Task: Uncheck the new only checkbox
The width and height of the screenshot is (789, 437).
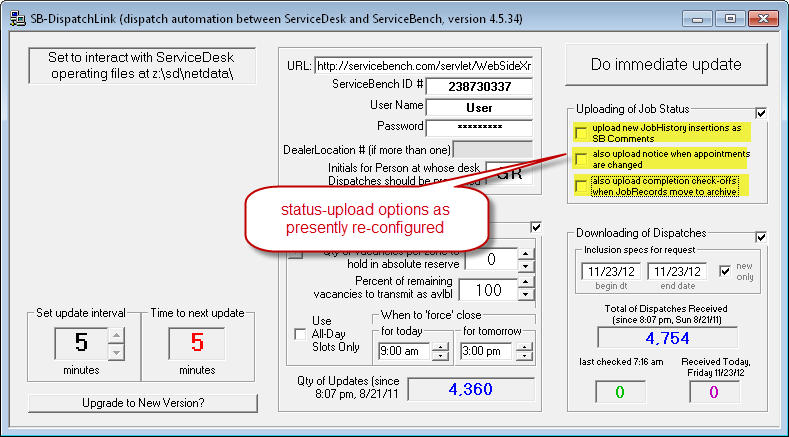Action: [726, 271]
